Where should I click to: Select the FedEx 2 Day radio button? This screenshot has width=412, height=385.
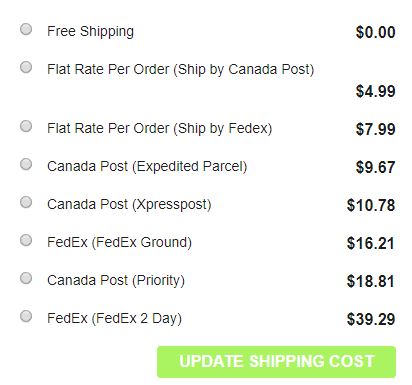tap(26, 316)
